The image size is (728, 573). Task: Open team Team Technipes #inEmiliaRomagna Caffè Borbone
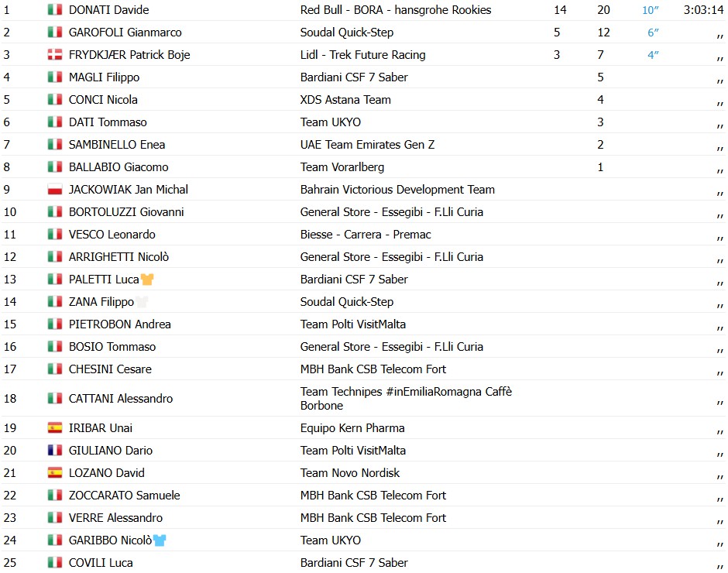point(406,399)
